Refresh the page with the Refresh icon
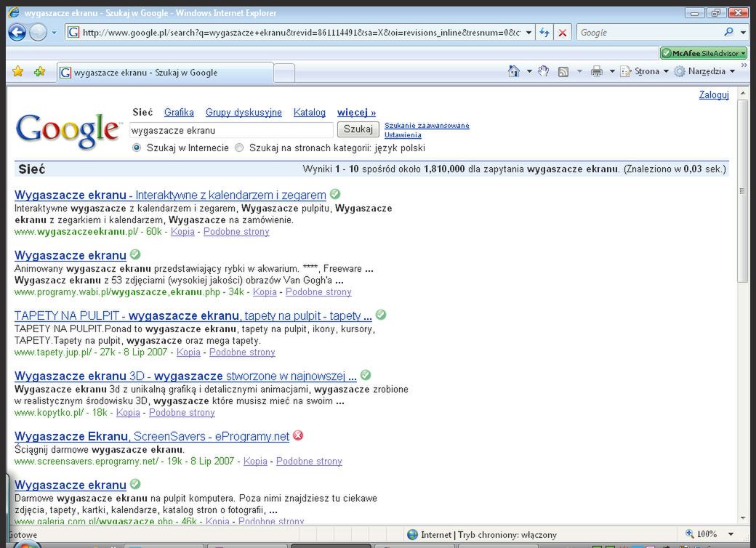 tap(544, 33)
